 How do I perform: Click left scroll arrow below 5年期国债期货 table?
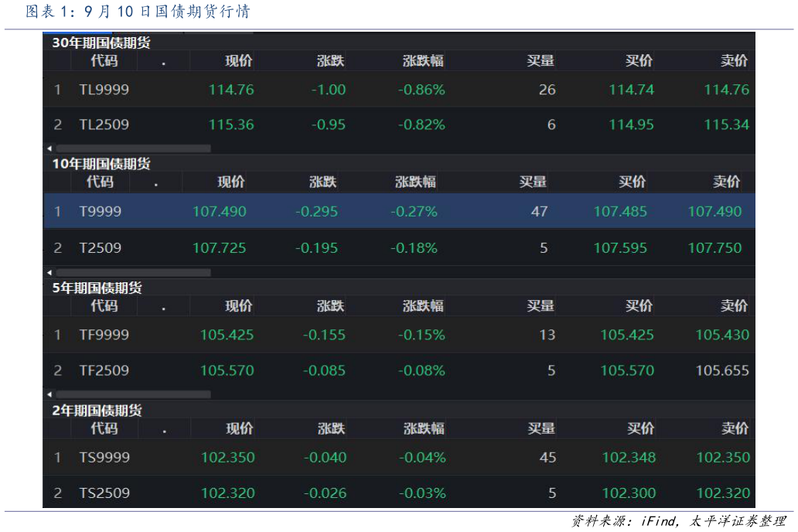pyautogui.click(x=49, y=394)
